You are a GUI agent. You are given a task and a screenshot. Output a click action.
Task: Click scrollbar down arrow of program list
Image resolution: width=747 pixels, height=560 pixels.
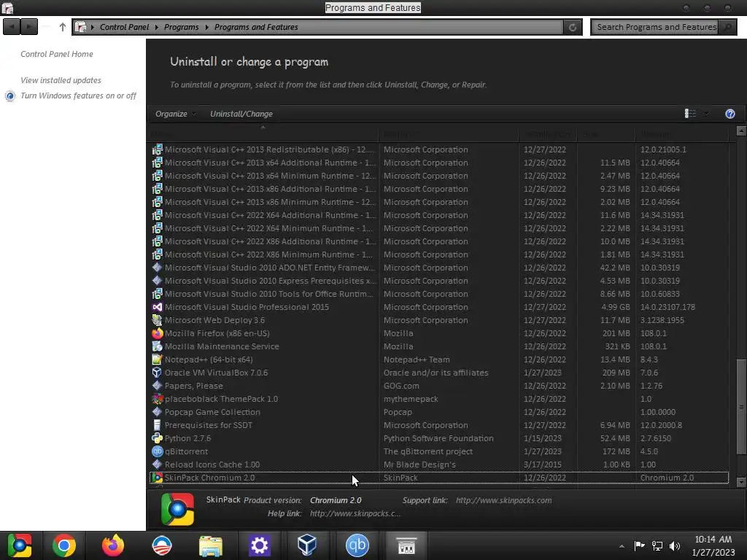741,482
